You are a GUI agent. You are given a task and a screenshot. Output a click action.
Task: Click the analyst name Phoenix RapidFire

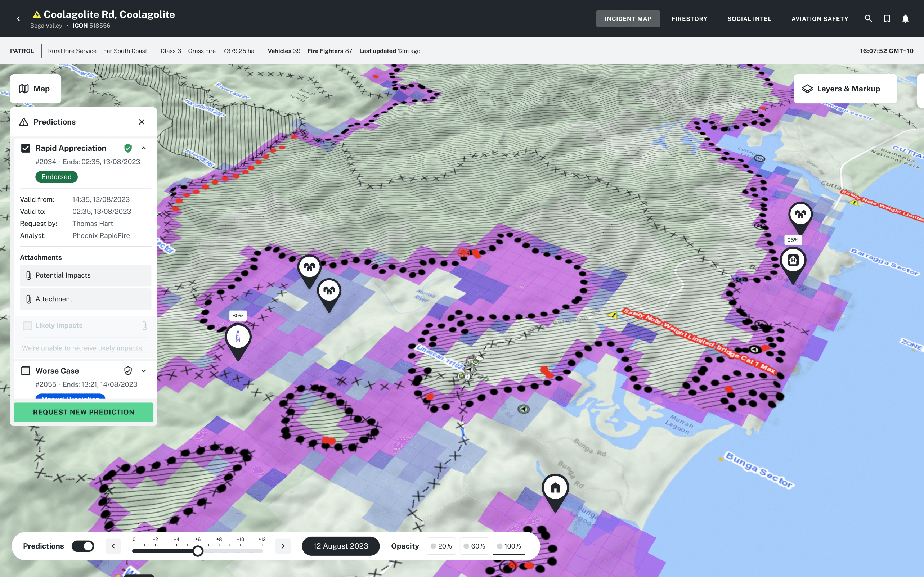point(101,235)
